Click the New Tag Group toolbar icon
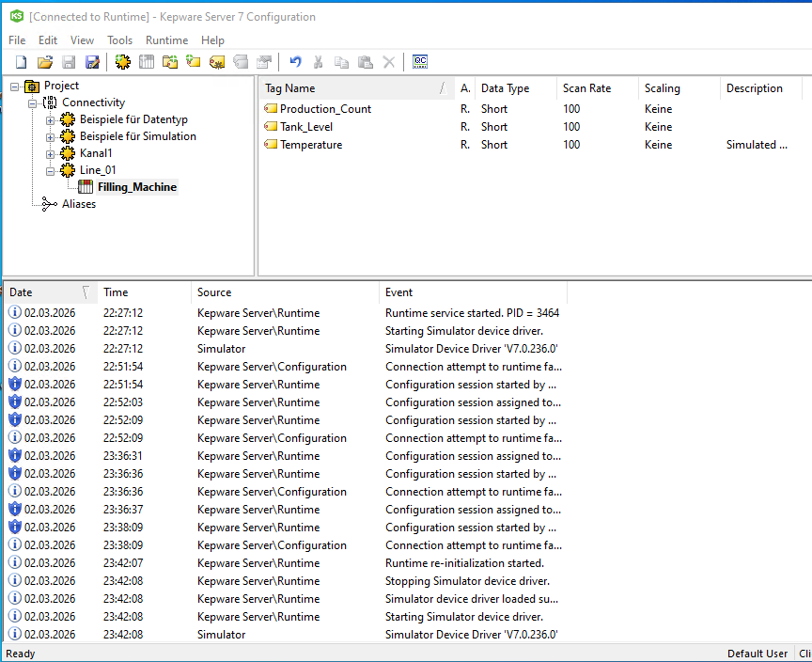 [x=170, y=62]
